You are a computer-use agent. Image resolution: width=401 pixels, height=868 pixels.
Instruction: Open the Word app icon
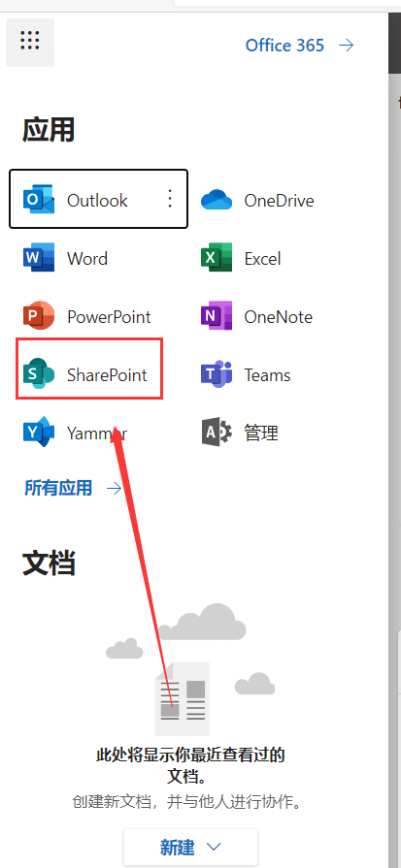[39, 258]
